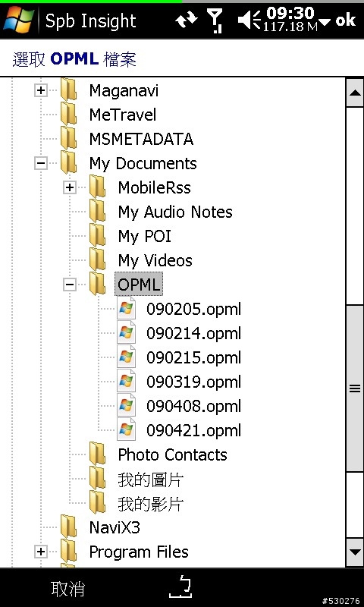Collapse the OPML folder
364x607 pixels.
coord(69,285)
